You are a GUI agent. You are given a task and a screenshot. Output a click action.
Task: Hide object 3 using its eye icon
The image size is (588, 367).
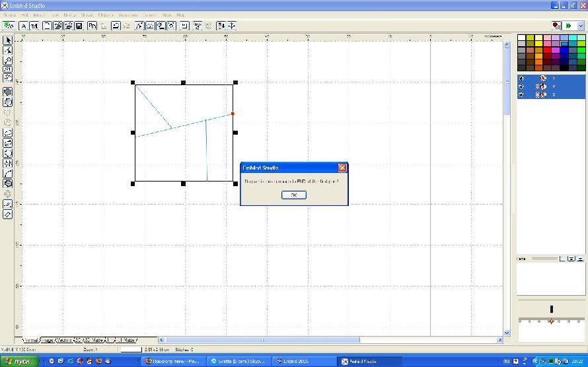[521, 95]
